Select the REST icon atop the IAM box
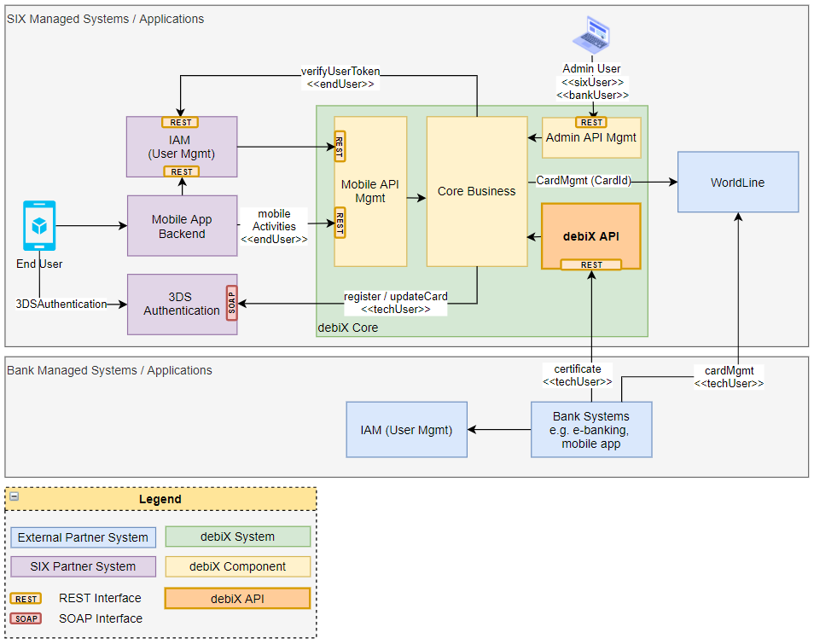 tap(181, 122)
